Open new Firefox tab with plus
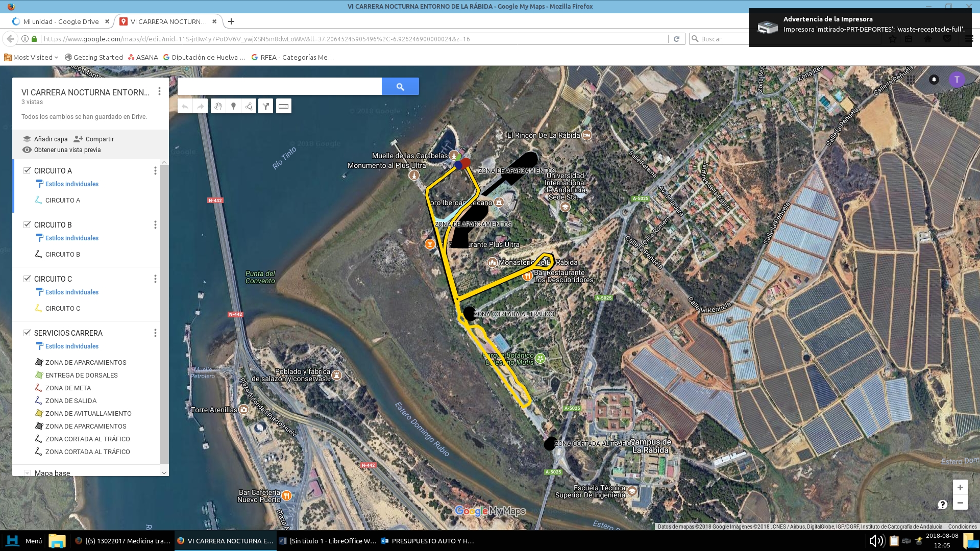Viewport: 980px width, 551px height. point(231,21)
